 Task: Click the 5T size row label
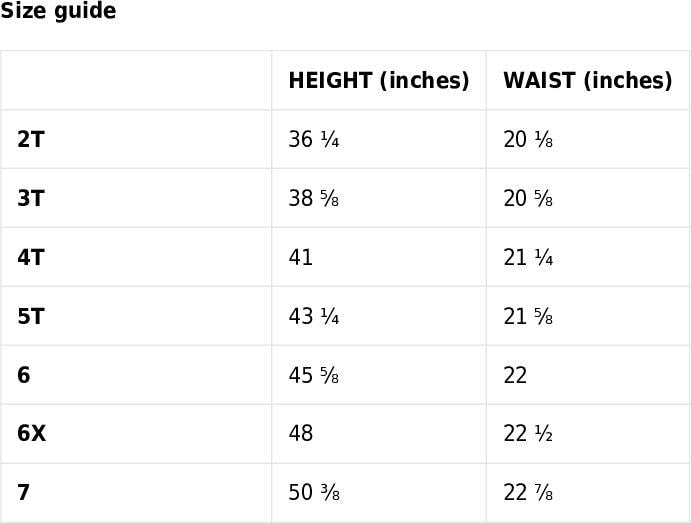(x=31, y=317)
